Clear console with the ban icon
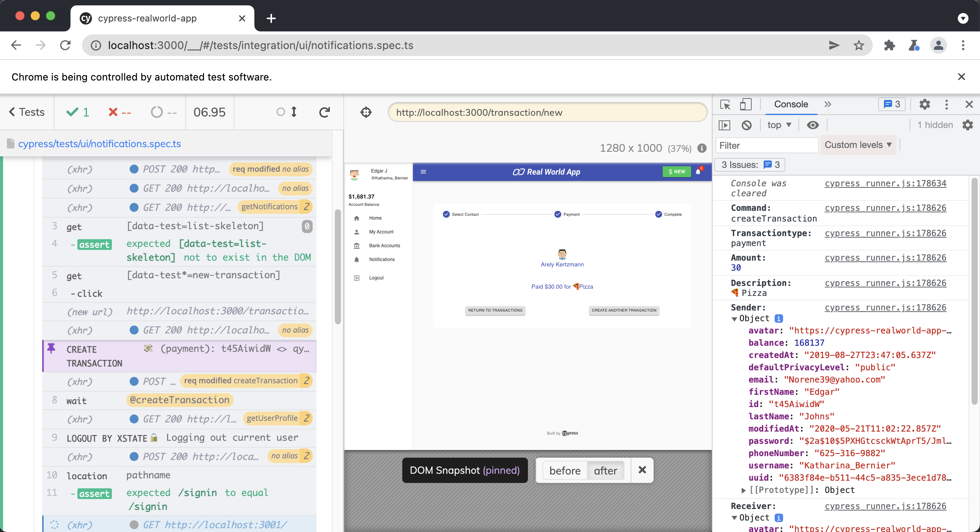Viewport: 980px width, 532px height. click(746, 125)
